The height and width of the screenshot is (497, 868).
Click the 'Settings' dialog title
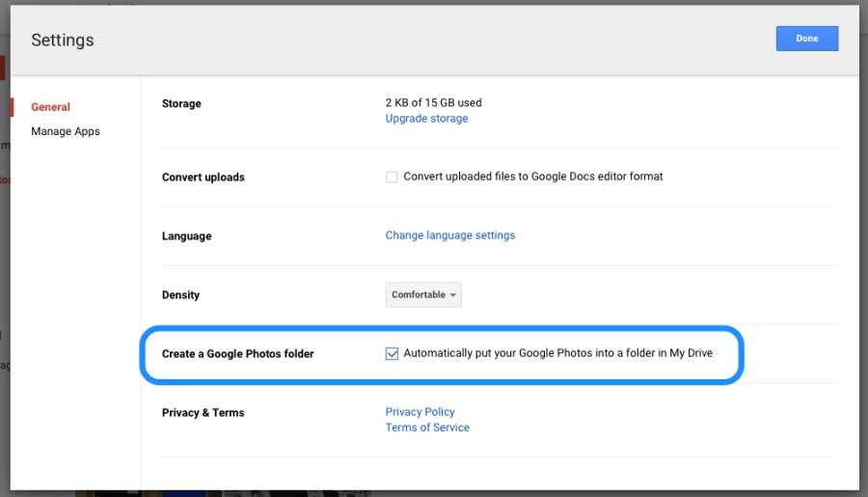click(x=63, y=40)
